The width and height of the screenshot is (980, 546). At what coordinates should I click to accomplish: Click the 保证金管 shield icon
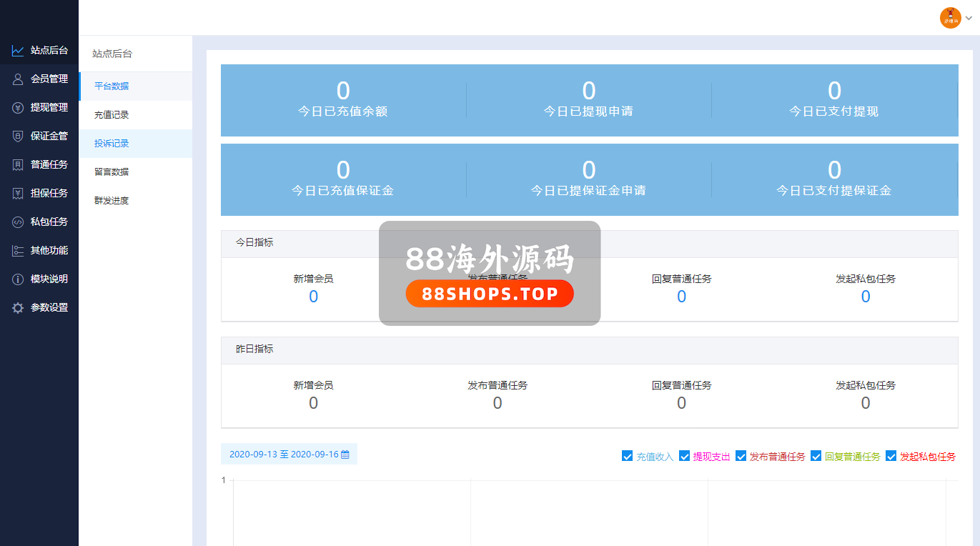[18, 136]
